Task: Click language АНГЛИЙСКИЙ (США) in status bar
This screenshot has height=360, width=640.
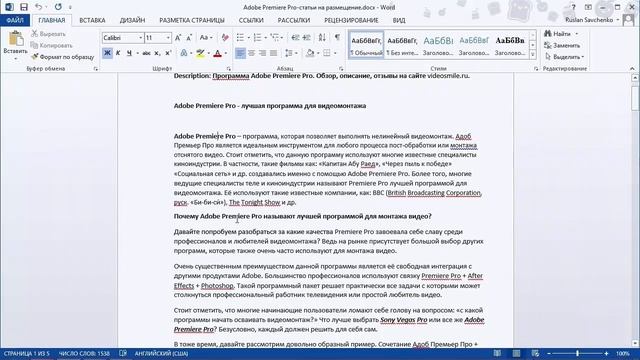Action: click(x=161, y=353)
